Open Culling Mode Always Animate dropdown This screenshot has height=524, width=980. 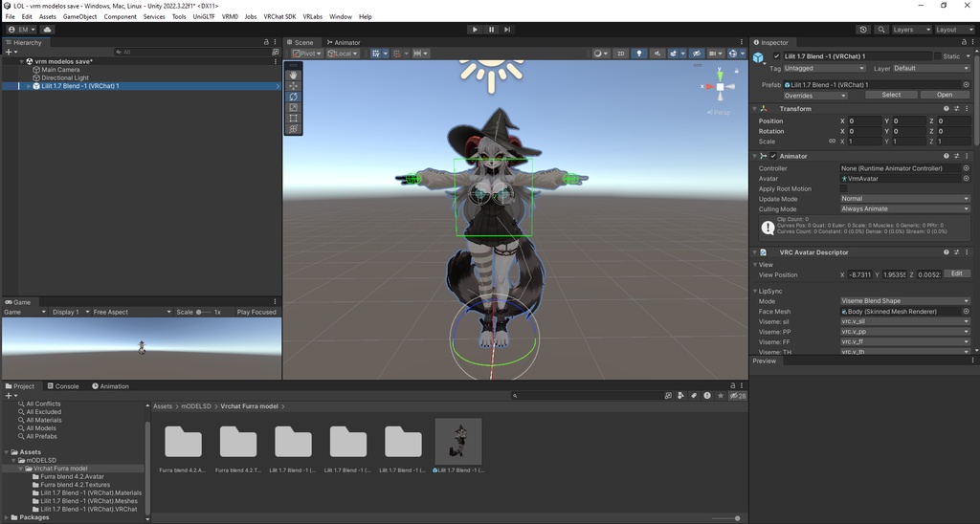(x=904, y=209)
